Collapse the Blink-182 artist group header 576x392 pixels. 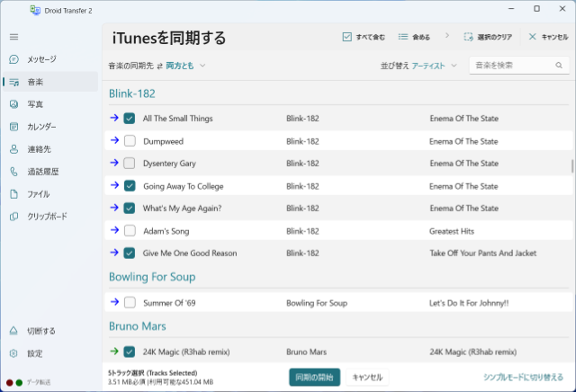tap(132, 94)
